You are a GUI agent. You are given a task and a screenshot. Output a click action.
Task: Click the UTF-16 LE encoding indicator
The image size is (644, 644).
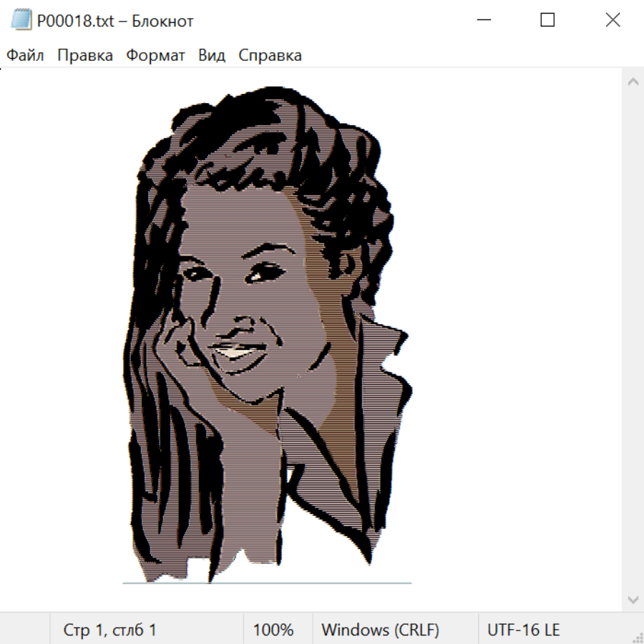[x=523, y=630]
